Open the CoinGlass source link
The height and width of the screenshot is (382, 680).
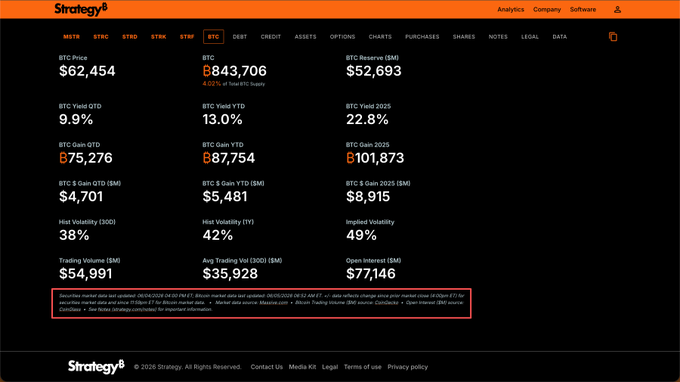(x=70, y=310)
